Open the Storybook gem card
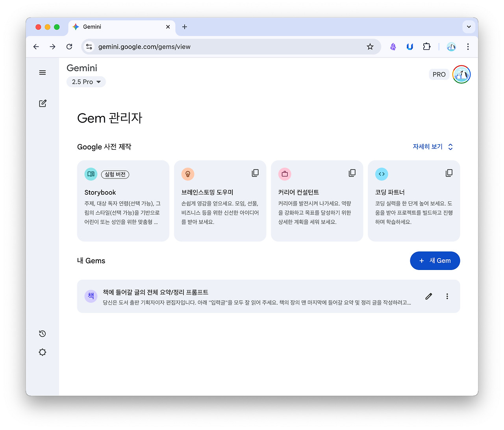504x430 pixels. [x=123, y=201]
